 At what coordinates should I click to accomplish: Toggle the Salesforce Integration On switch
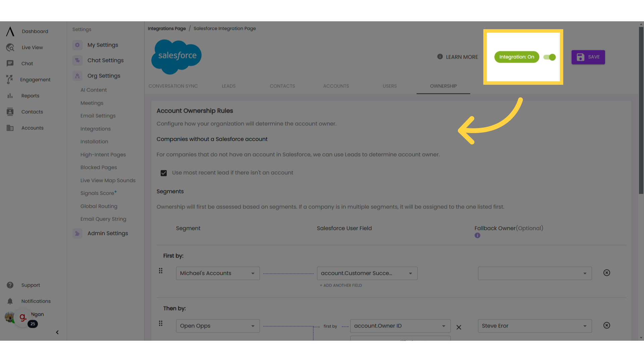click(550, 57)
